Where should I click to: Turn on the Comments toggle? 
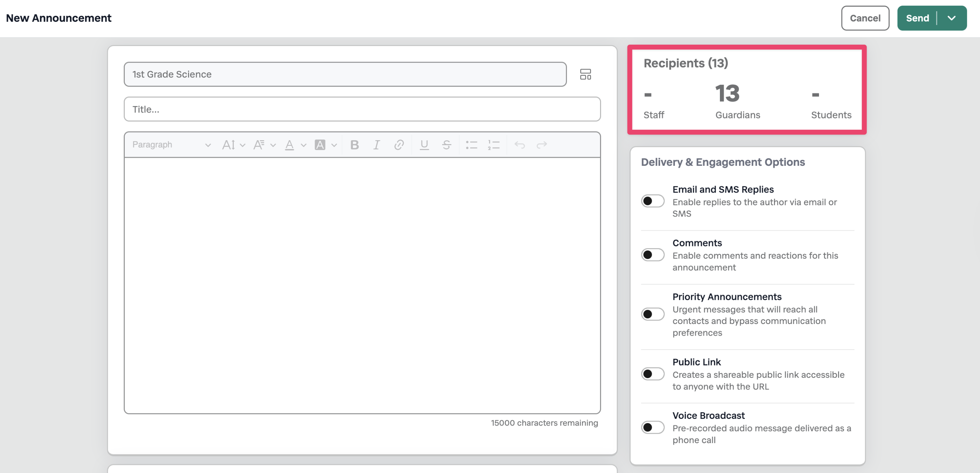tap(652, 254)
